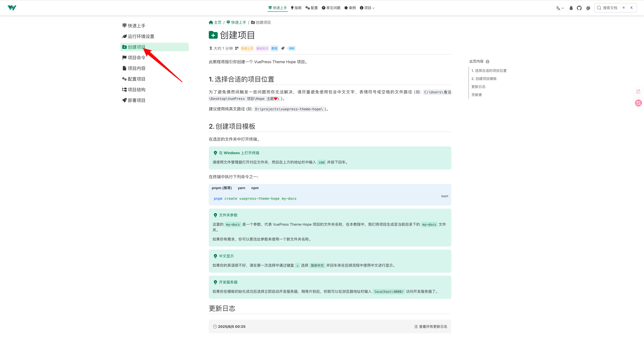The height and width of the screenshot is (340, 644).
Task: Click the floating grid extension icon
Action: click(x=638, y=92)
